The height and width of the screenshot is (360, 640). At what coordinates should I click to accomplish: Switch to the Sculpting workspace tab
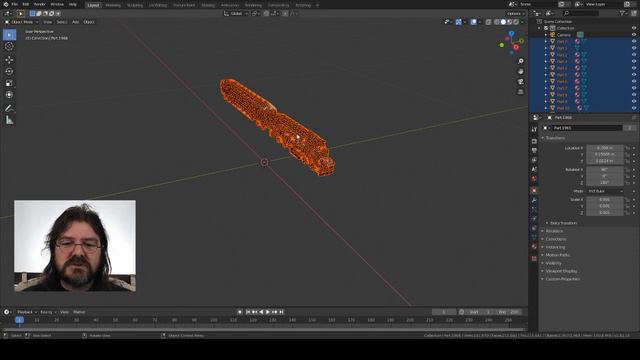click(x=135, y=5)
